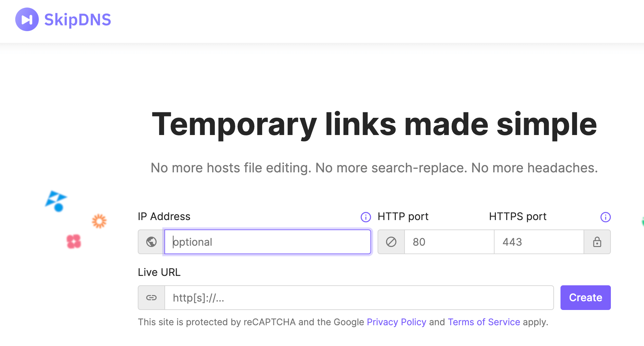Select the SkipDNS name in the header
Viewport: 644px width, 346px height.
77,19
